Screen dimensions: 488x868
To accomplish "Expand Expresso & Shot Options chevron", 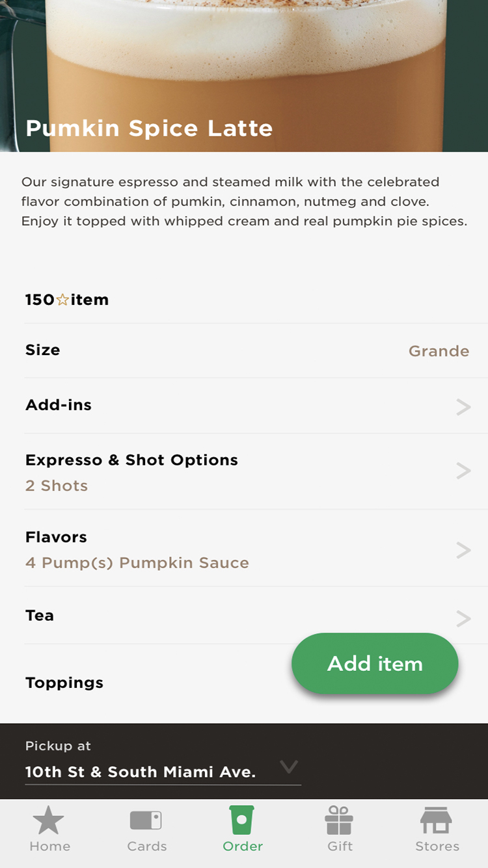I will tap(463, 471).
